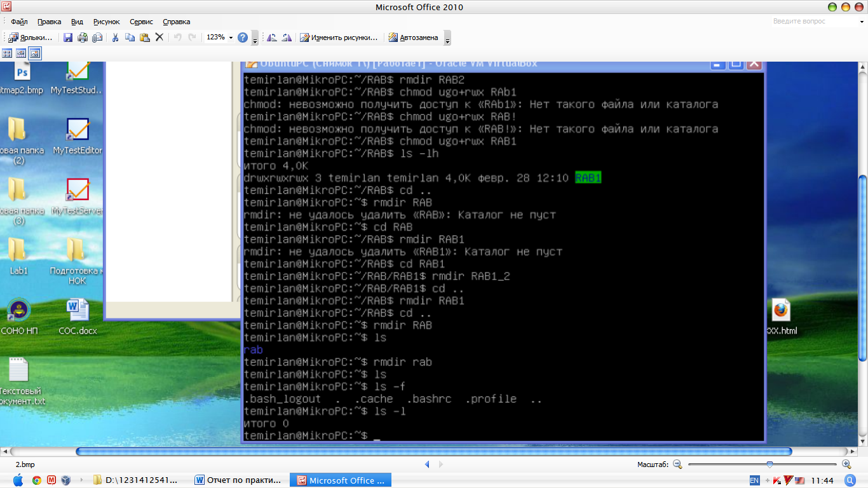Click the Save floppy disk icon
This screenshot has width=868, height=488.
[x=68, y=37]
